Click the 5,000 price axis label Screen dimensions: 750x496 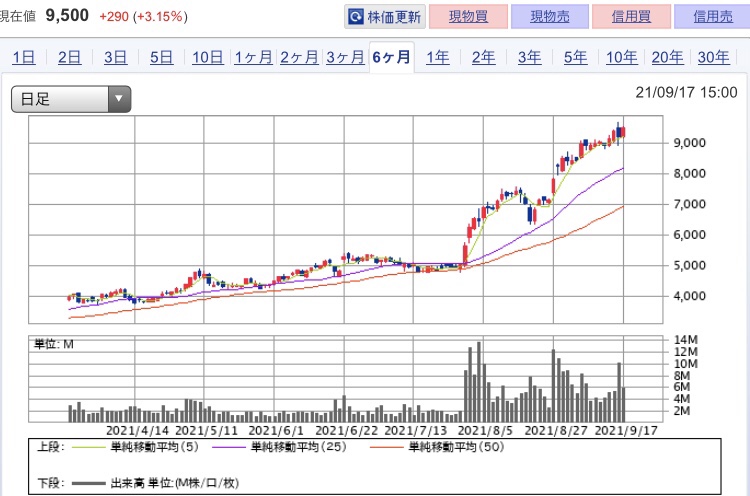689,265
